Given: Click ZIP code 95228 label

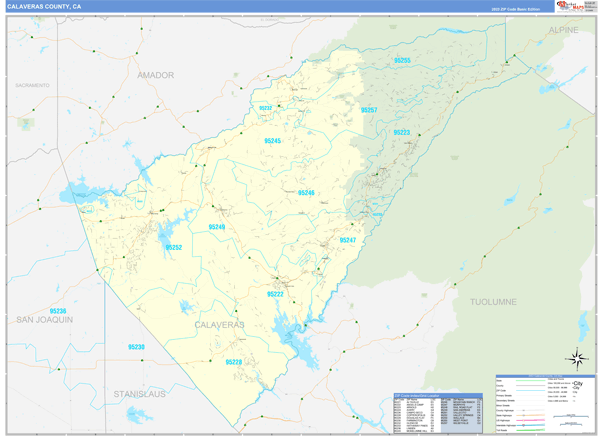Looking at the screenshot, I should click(232, 362).
